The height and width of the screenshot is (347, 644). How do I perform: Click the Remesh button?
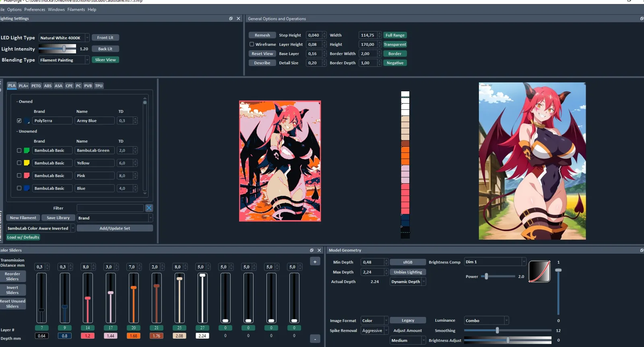(x=262, y=35)
